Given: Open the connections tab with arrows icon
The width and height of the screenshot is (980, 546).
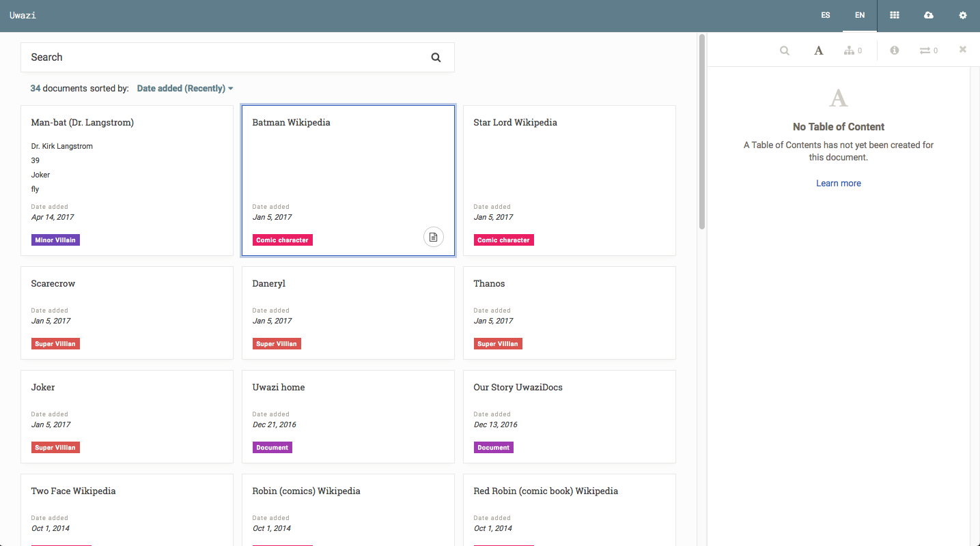Looking at the screenshot, I should coord(929,51).
